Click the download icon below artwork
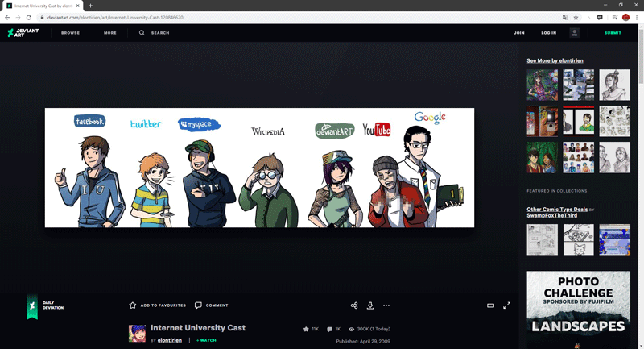Viewport: 644px width, 349px height. [370, 305]
